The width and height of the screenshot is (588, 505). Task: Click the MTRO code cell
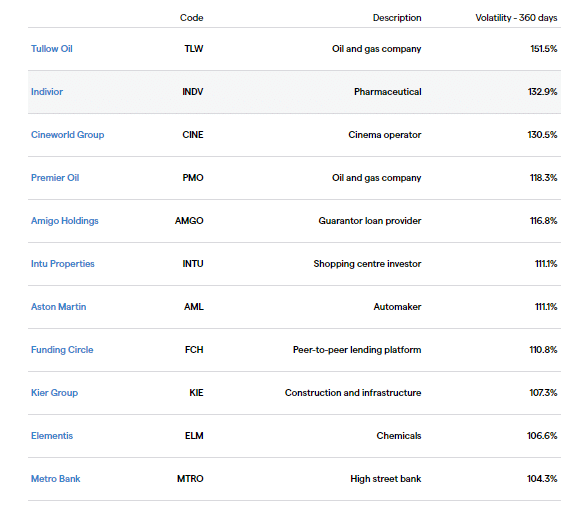click(190, 479)
